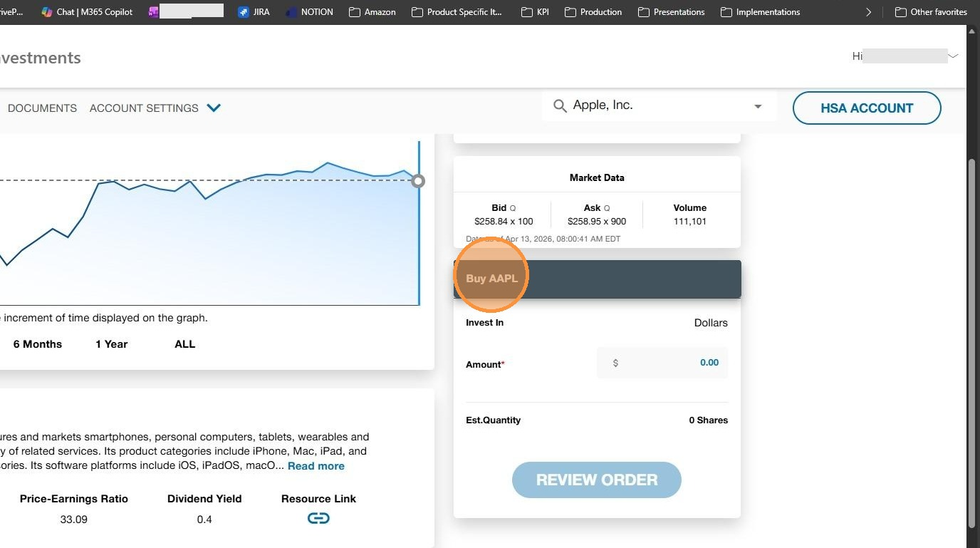The image size is (980, 548).
Task: Click the Ask quote info icon
Action: [x=607, y=209]
